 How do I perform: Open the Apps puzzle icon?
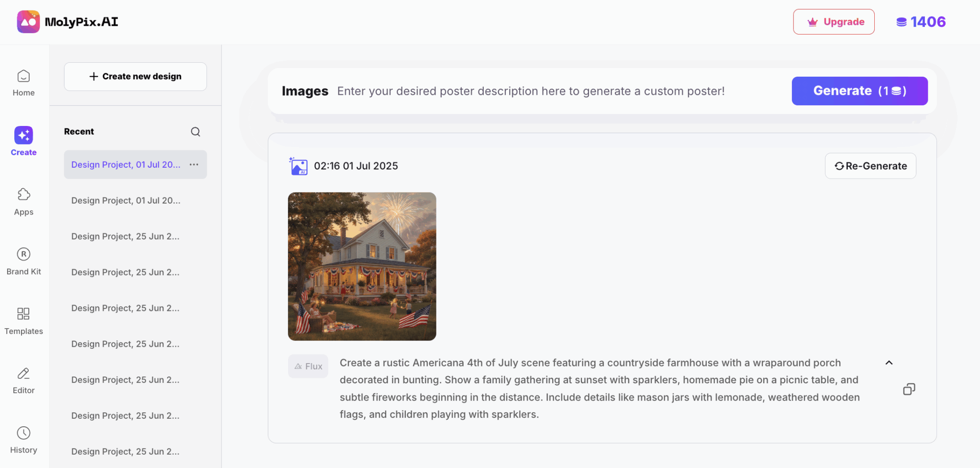23,194
